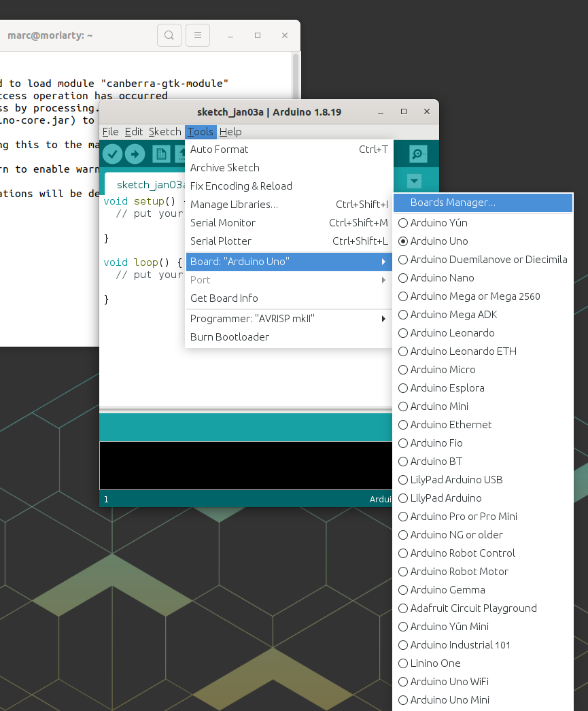Select Arduino Duemilanove or Diecimila board
588x711 pixels.
pyautogui.click(x=483, y=260)
